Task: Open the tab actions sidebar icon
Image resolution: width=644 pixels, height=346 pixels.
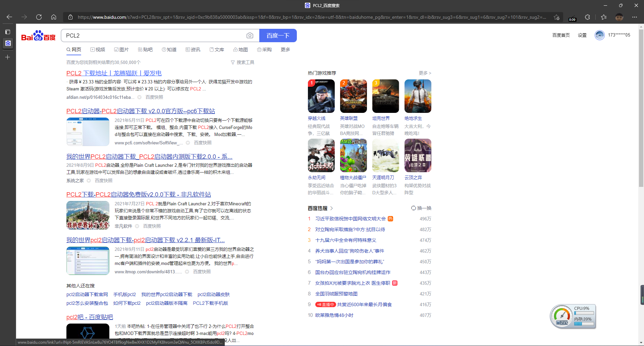Action: point(8,32)
